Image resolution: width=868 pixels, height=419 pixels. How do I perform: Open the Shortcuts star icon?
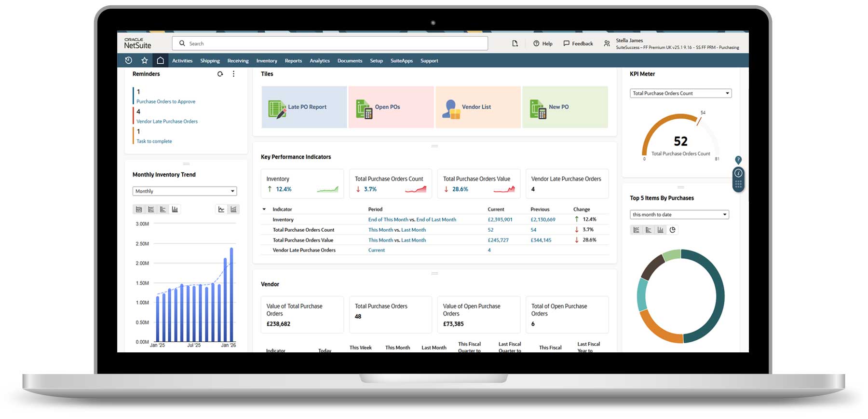[x=144, y=60]
